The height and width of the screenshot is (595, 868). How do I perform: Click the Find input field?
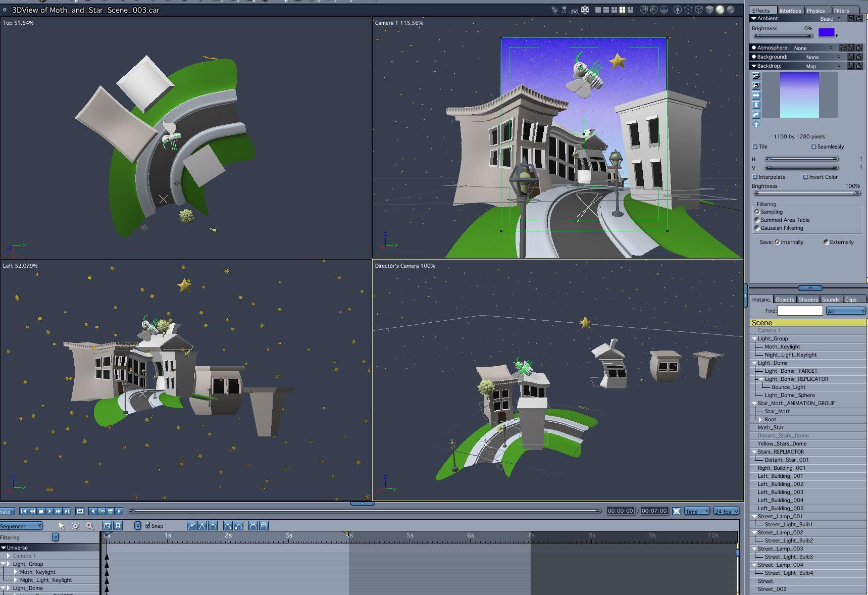799,311
